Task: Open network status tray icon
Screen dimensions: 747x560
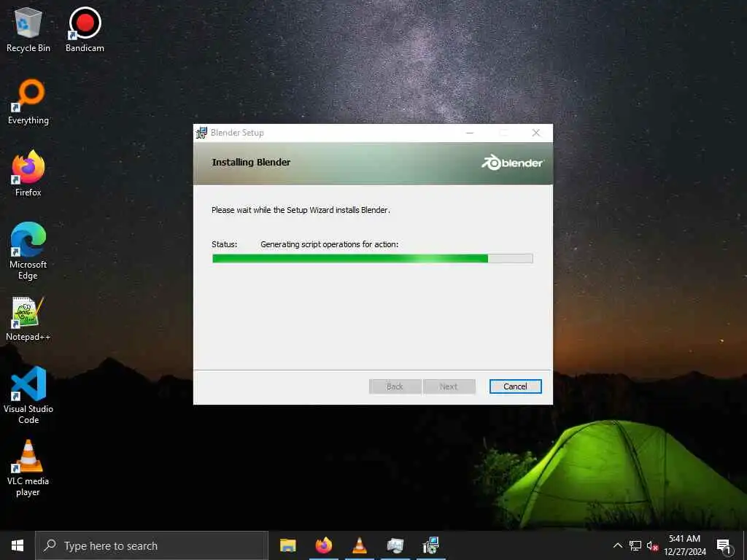Action: tap(635, 545)
